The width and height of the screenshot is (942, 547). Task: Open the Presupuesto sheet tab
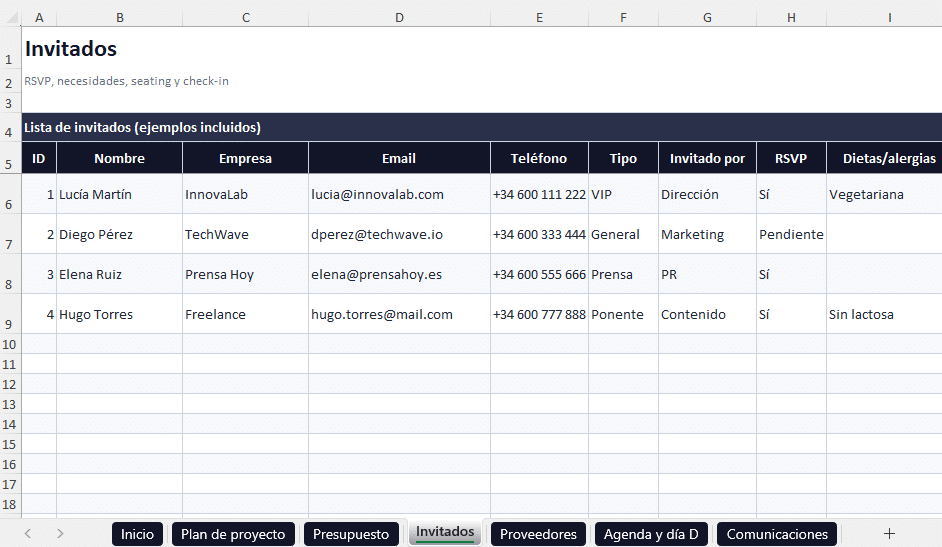(351, 534)
